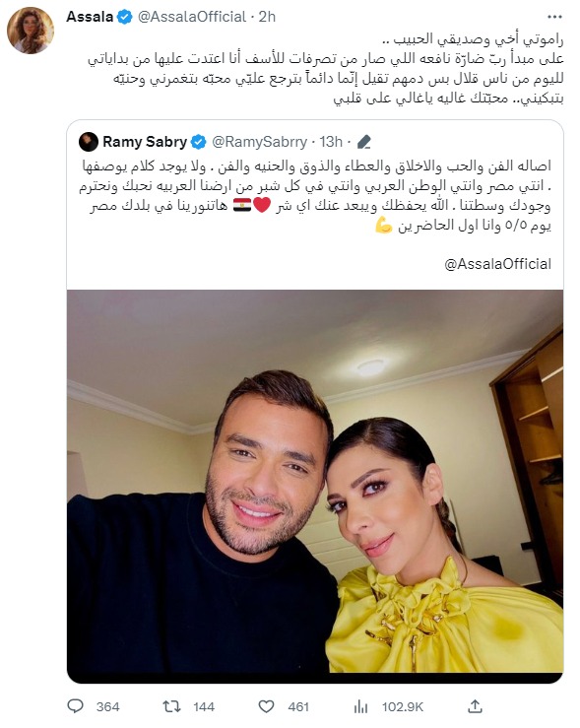This screenshot has width=580, height=728.
Task: Click the 13h quoted tweet timestamp
Action: [331, 142]
